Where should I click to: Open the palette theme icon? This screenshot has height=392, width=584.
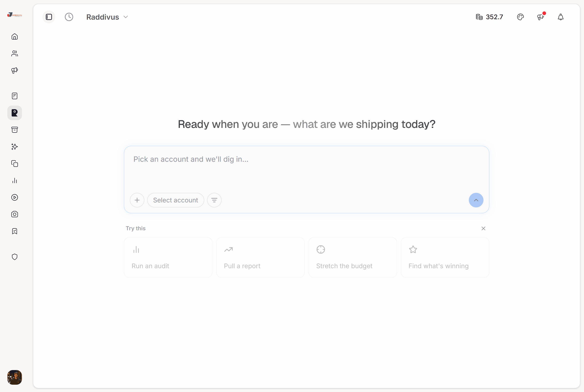(520, 17)
